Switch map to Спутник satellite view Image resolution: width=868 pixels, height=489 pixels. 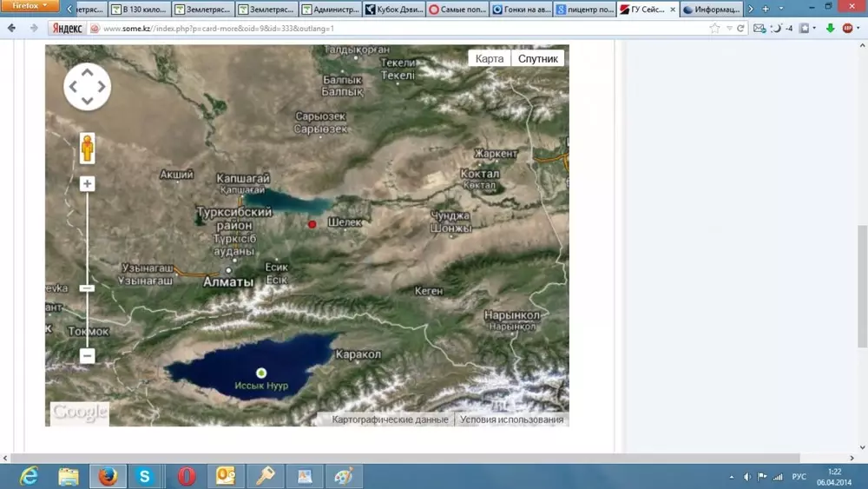coord(537,58)
